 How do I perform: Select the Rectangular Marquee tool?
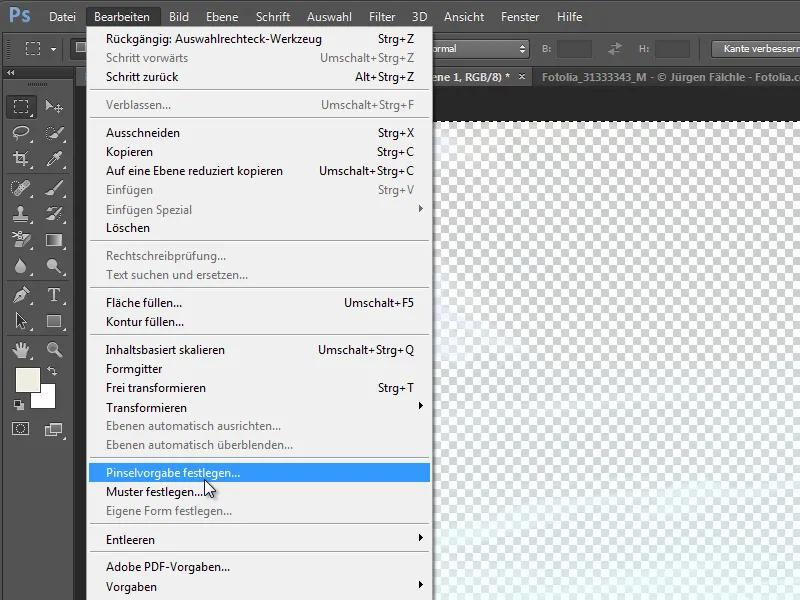[21, 107]
